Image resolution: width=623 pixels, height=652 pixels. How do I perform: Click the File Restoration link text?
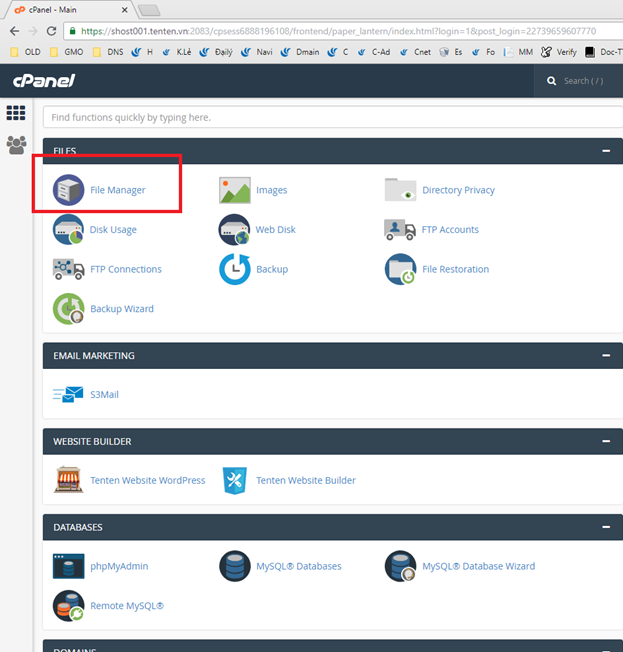click(x=455, y=269)
